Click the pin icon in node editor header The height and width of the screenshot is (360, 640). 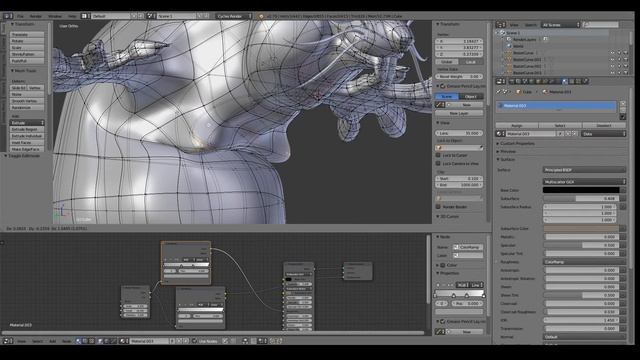tap(226, 341)
